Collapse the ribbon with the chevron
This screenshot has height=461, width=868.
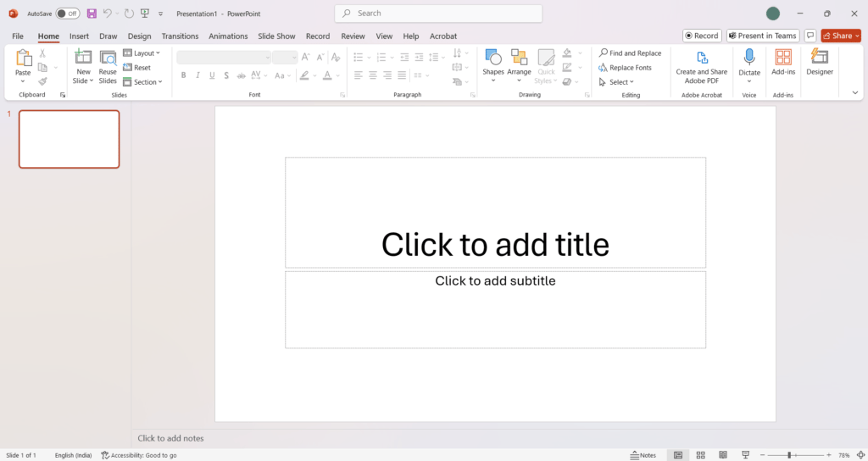[854, 92]
